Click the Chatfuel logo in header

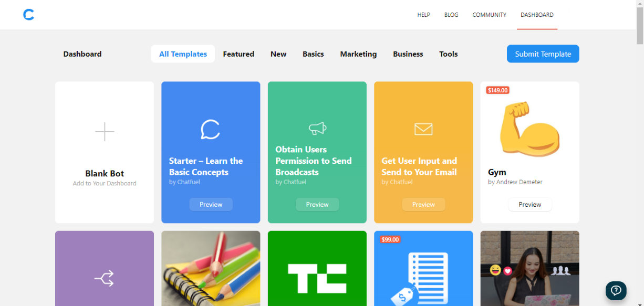(x=29, y=15)
